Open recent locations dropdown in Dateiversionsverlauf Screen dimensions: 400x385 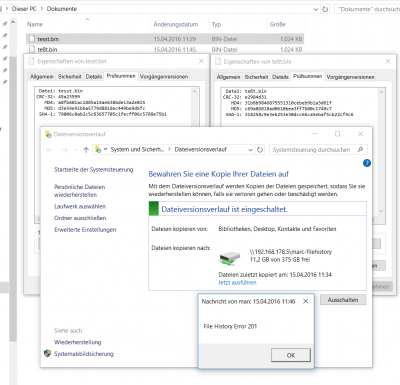click(76, 150)
